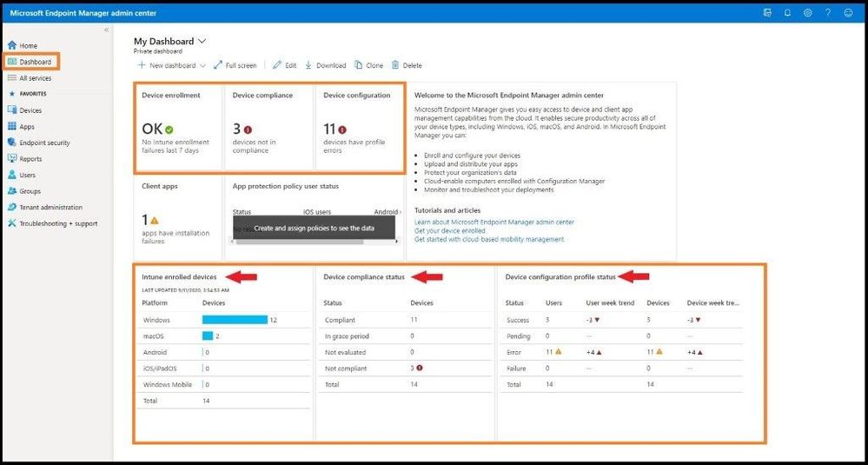Collapse the sidebar with double chevron
Screen dimensions: 868x465
(x=106, y=30)
